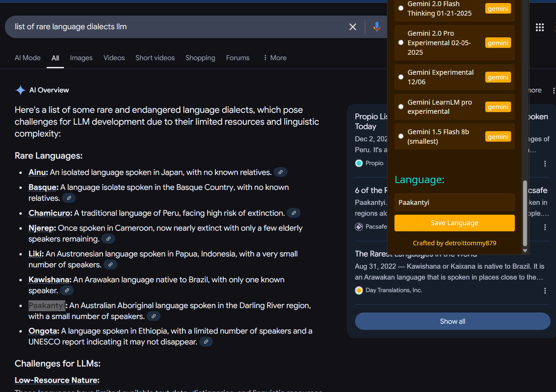
Task: Open the source link icon after Liki entry
Action: click(111, 265)
